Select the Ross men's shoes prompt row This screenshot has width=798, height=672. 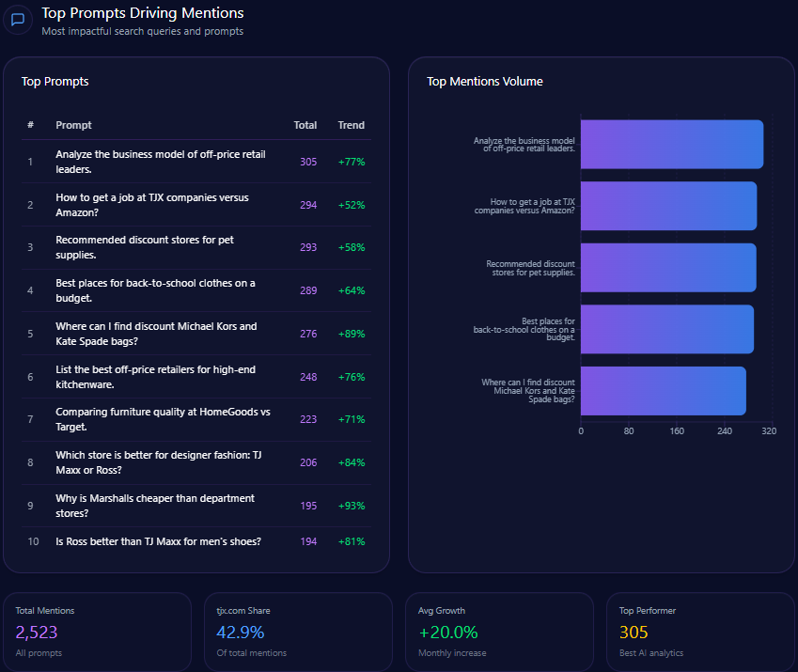158,541
